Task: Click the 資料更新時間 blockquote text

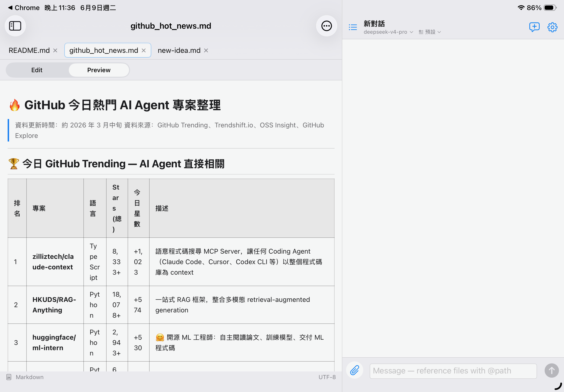Action: point(169,130)
